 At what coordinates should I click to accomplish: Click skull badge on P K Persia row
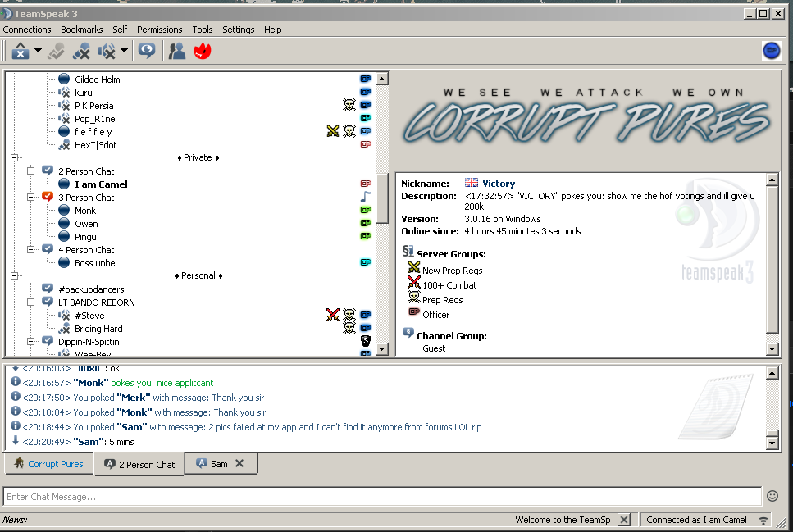tap(349, 105)
